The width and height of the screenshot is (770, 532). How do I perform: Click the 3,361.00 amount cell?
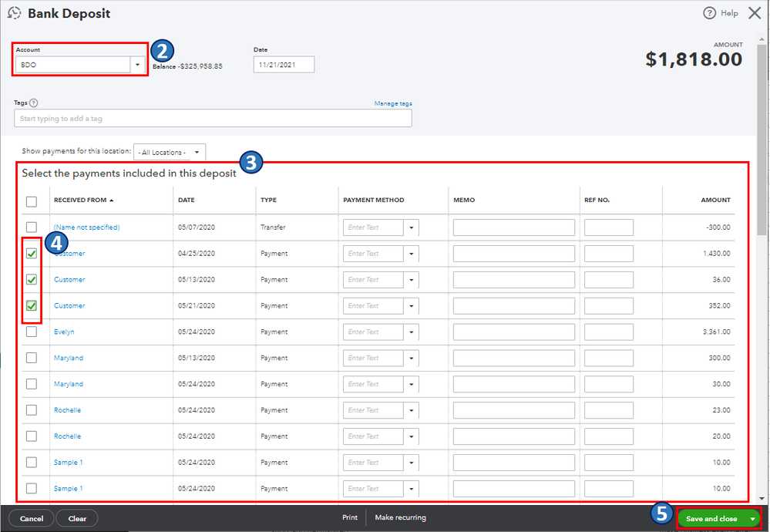point(717,332)
